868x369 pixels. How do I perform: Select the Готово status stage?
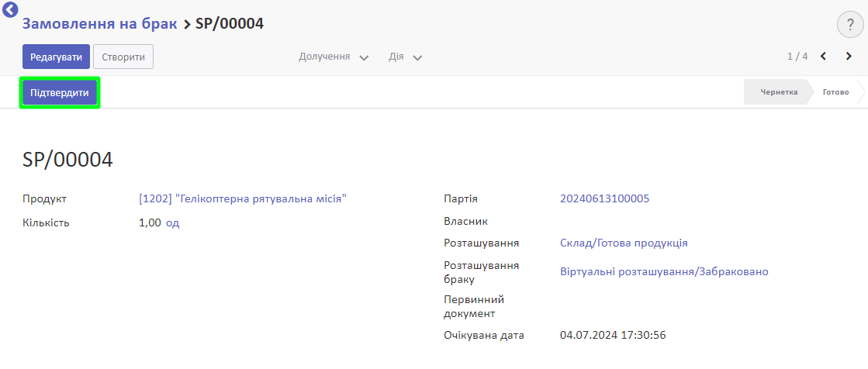[835, 91]
